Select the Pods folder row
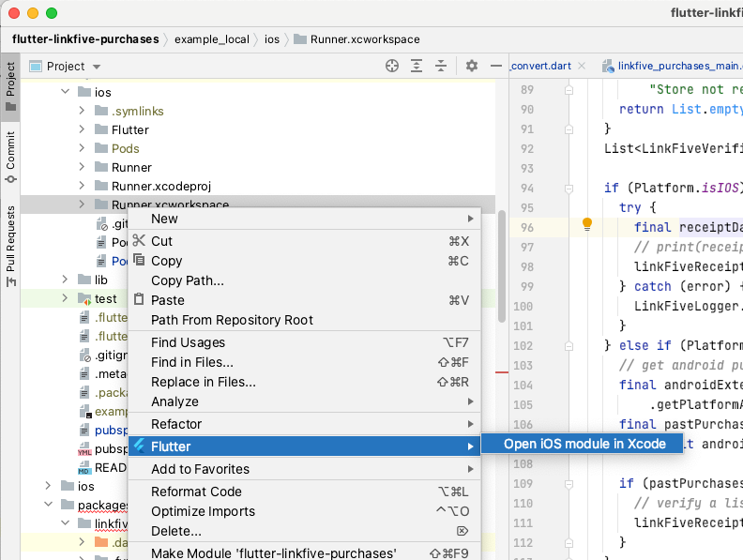Screen dimensions: 743x560 point(258,149)
